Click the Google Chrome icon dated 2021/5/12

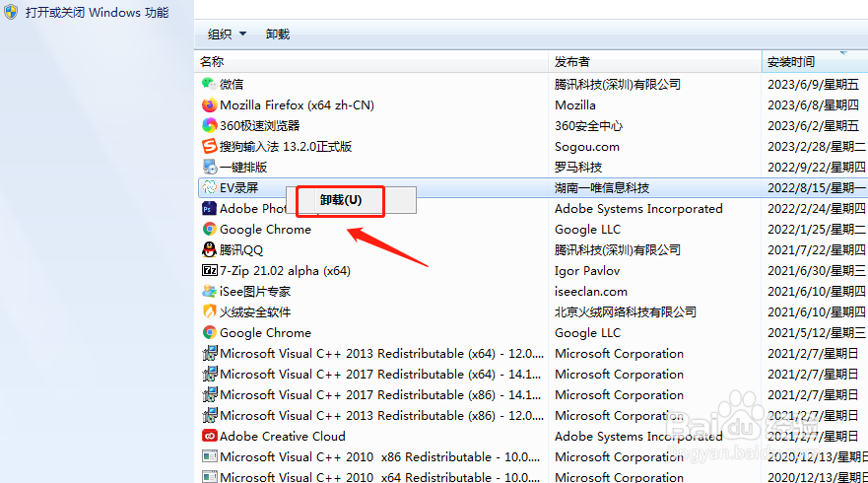point(209,332)
